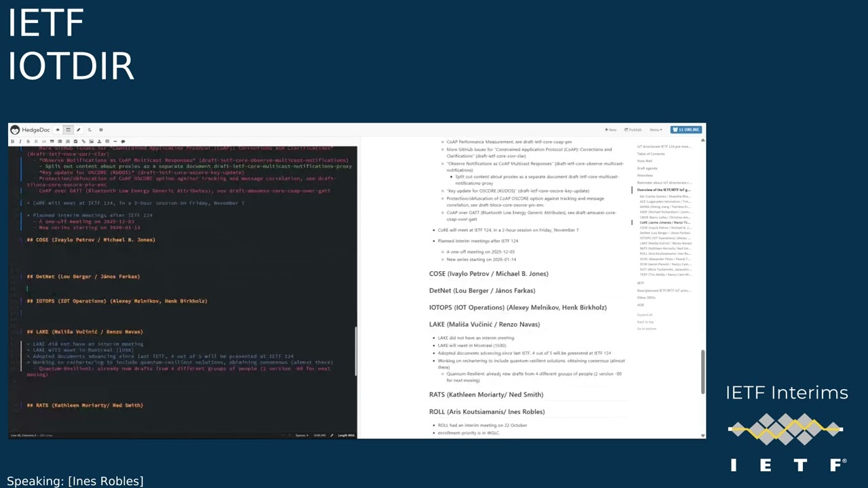Viewport: 868px width, 488px height.
Task: Jump to RATS TOC entry in sidebar
Action: tap(665, 248)
